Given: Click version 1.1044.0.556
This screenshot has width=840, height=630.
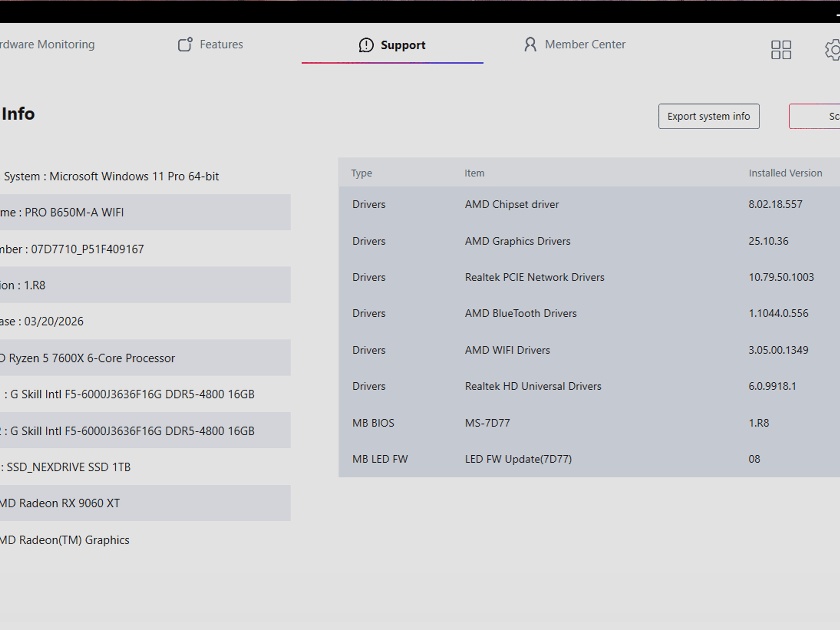Looking at the screenshot, I should point(778,313).
